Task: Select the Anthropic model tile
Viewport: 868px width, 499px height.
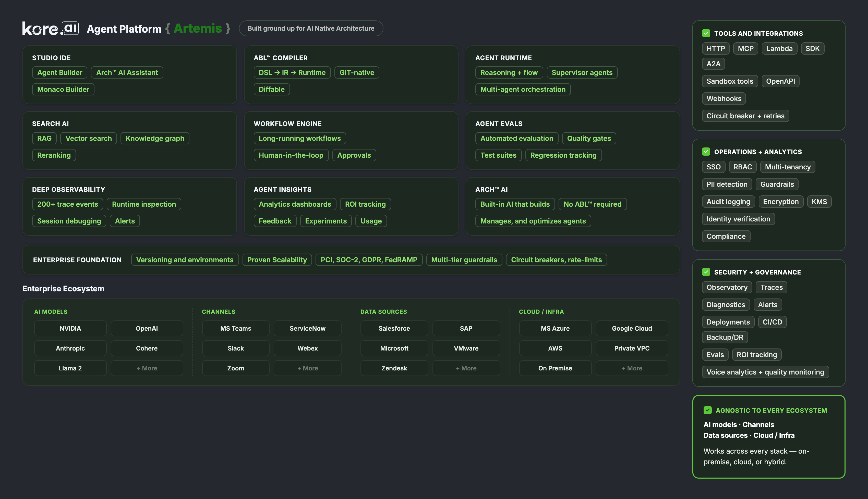Action: pyautogui.click(x=70, y=348)
